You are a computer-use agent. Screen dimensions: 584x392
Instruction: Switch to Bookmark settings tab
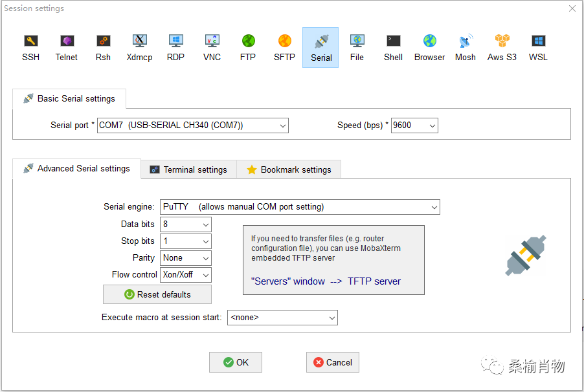tap(289, 169)
